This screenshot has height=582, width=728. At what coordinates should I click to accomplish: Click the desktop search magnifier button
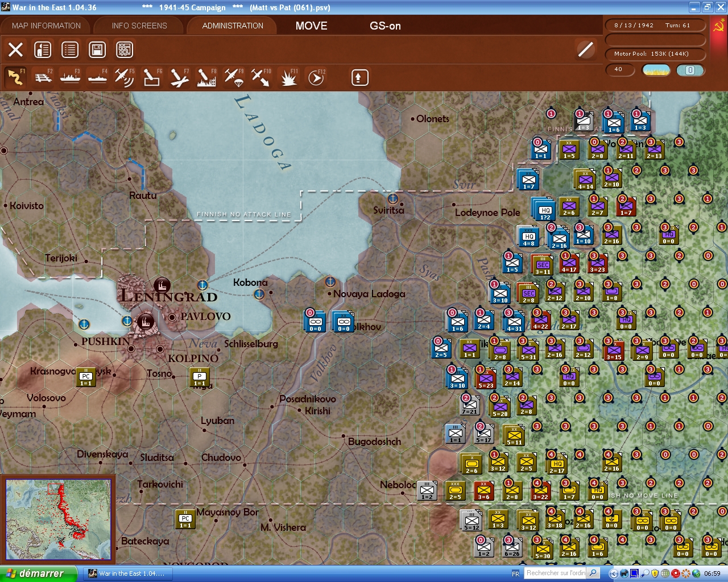pos(593,573)
